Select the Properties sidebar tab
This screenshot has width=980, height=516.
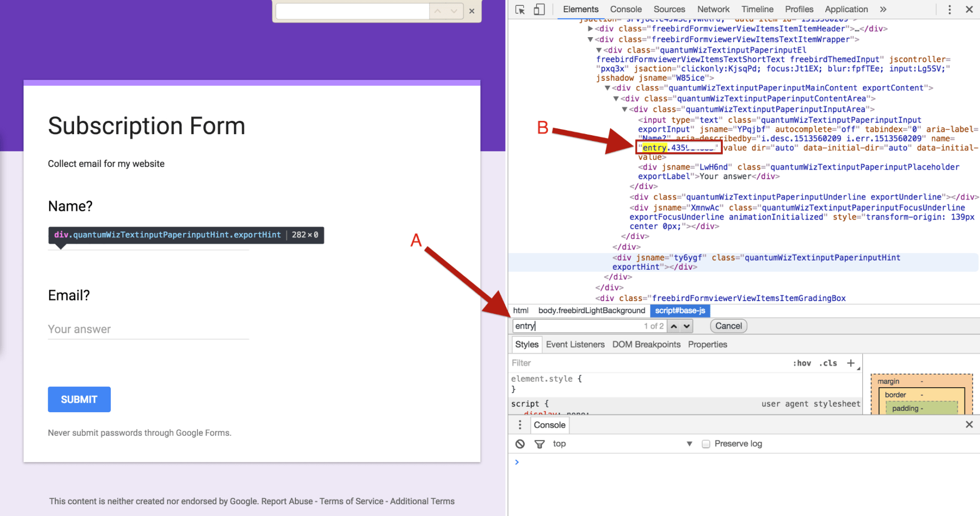(x=707, y=344)
